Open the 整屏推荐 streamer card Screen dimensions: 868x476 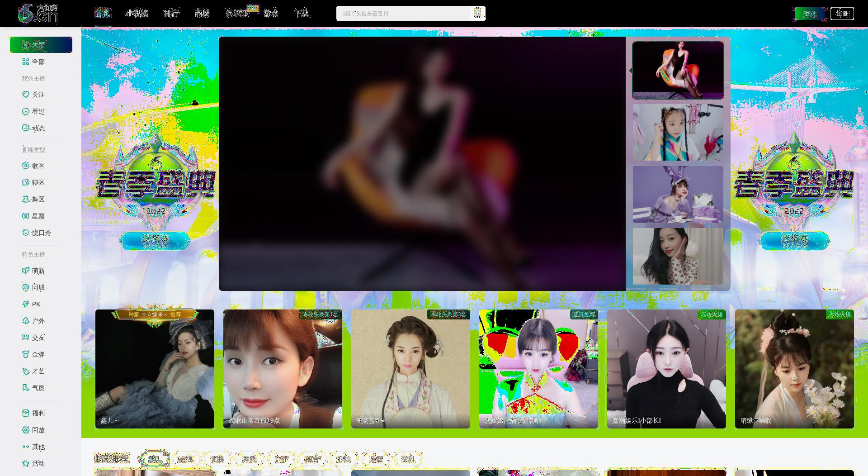[538, 369]
